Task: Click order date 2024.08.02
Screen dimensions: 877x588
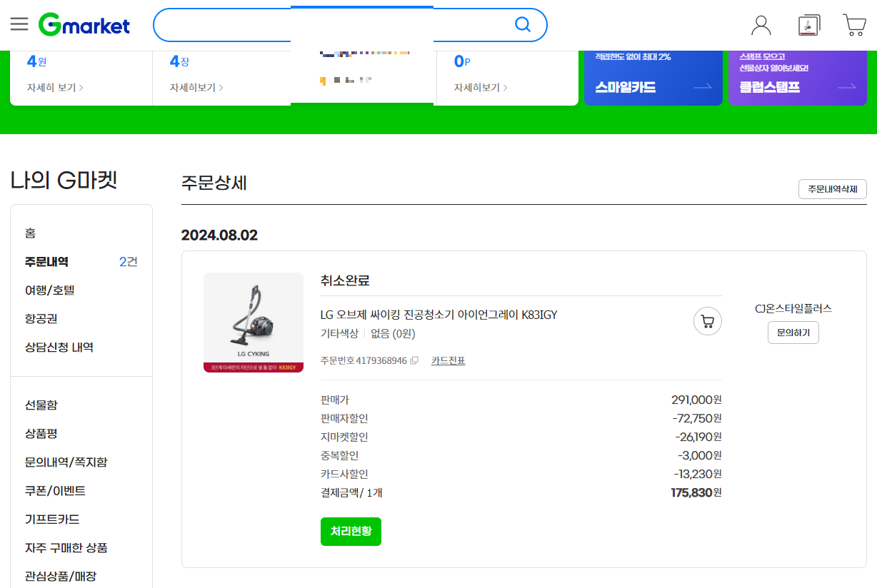Action: pyautogui.click(x=219, y=235)
